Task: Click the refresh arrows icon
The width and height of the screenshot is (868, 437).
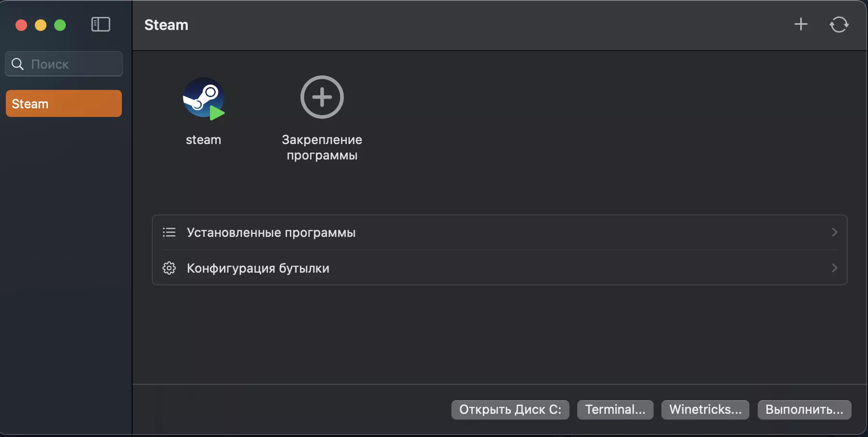Action: [x=839, y=25]
